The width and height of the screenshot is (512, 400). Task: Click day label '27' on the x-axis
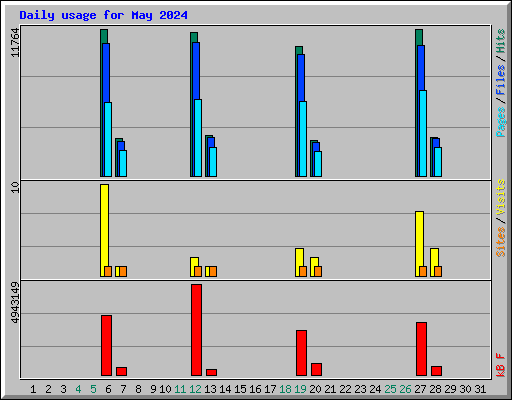(x=420, y=389)
